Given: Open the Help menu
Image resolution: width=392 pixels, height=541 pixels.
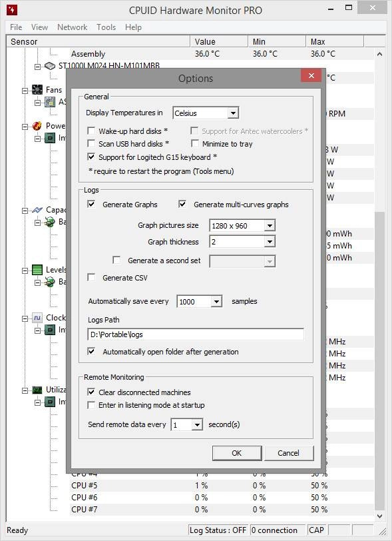Looking at the screenshot, I should click(x=133, y=27).
